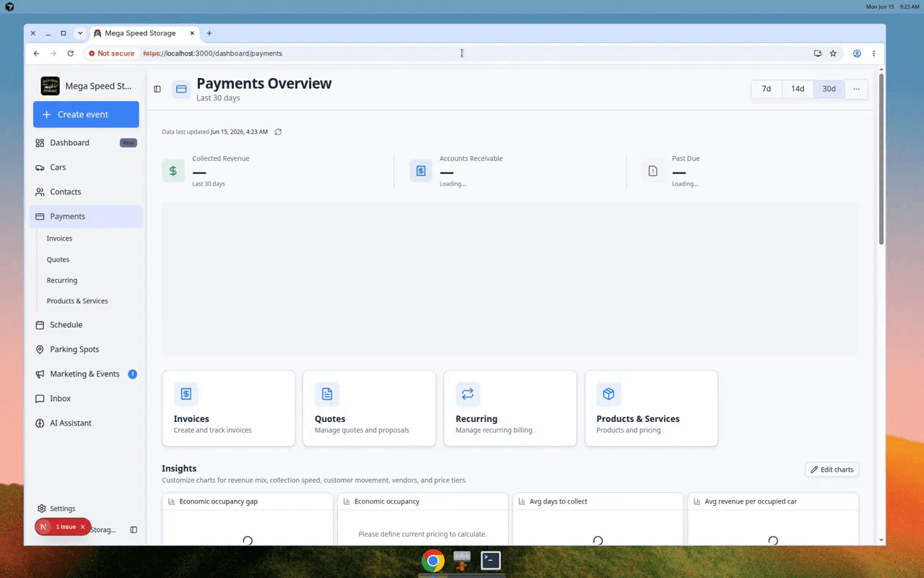This screenshot has width=924, height=578.
Task: Select Payments in the sidebar
Action: pyautogui.click(x=86, y=217)
